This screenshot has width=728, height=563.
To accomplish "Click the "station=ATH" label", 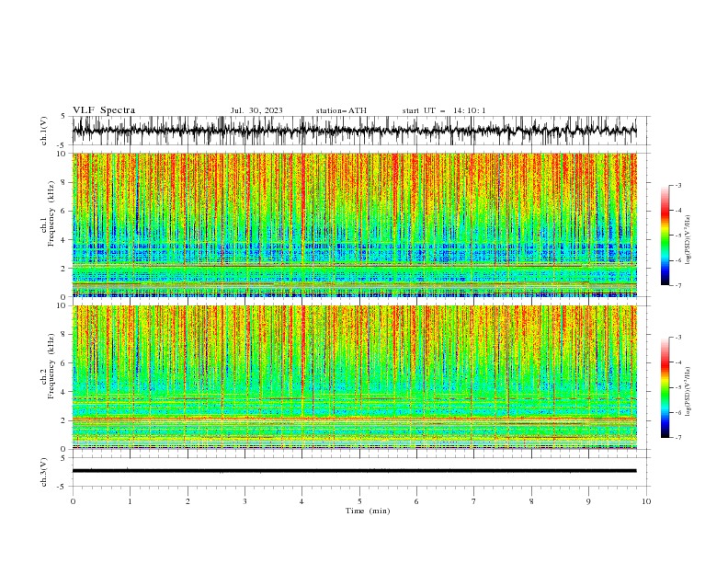I will (341, 110).
